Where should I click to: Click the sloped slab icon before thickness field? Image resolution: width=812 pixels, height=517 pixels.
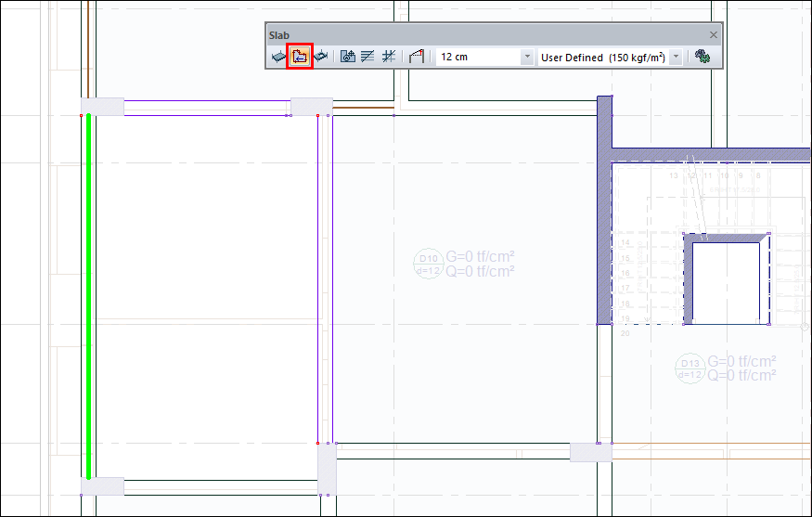416,57
